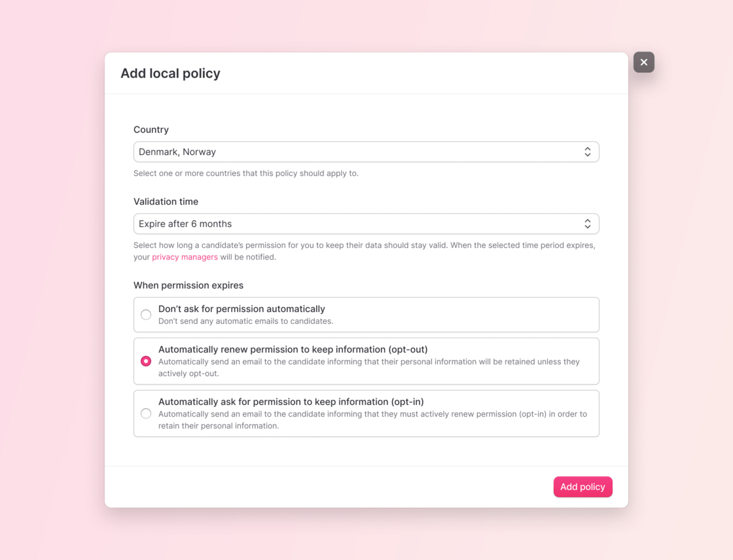Click the Validation time chevron arrows icon

pos(588,224)
